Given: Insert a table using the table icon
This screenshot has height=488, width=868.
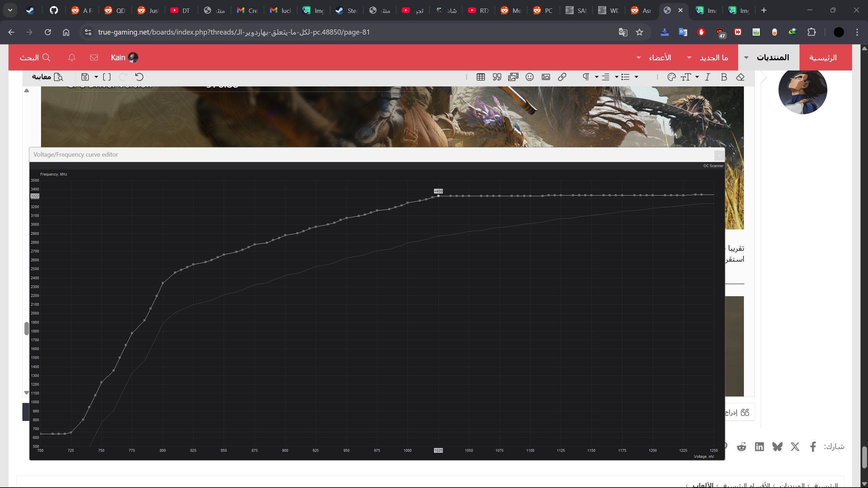Looking at the screenshot, I should [480, 77].
